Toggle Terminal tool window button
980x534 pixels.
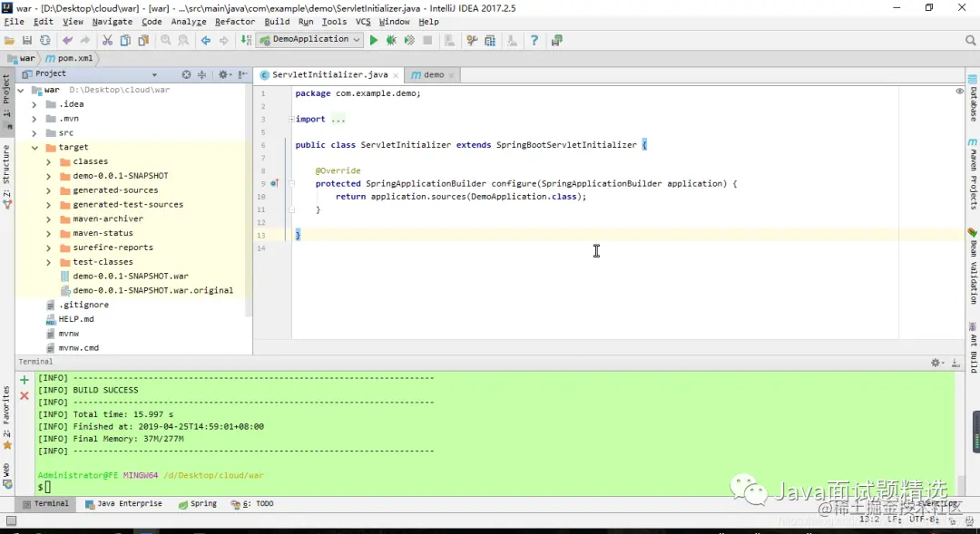coord(45,504)
